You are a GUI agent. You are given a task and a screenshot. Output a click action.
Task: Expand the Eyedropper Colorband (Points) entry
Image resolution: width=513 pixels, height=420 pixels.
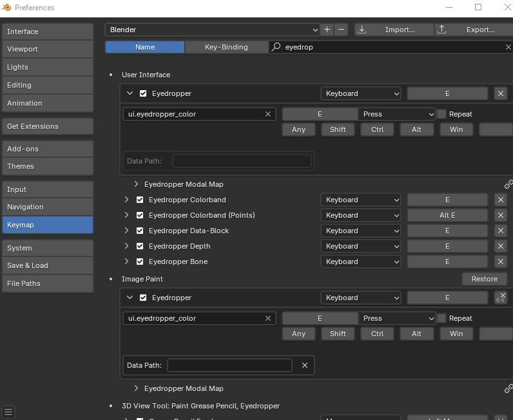point(127,215)
